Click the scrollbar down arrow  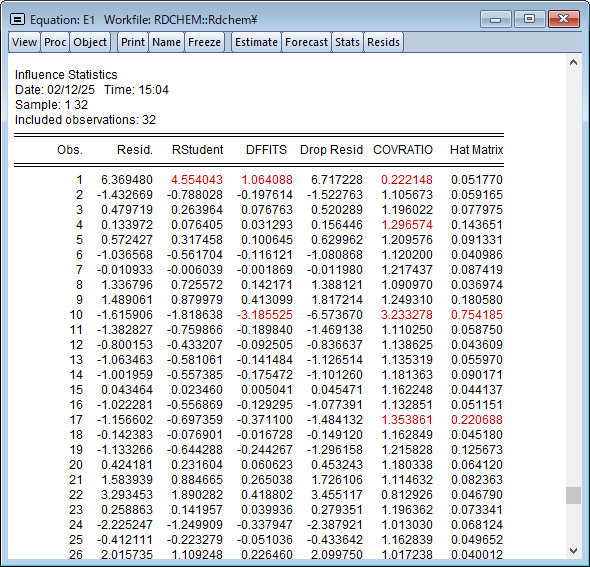(x=573, y=551)
